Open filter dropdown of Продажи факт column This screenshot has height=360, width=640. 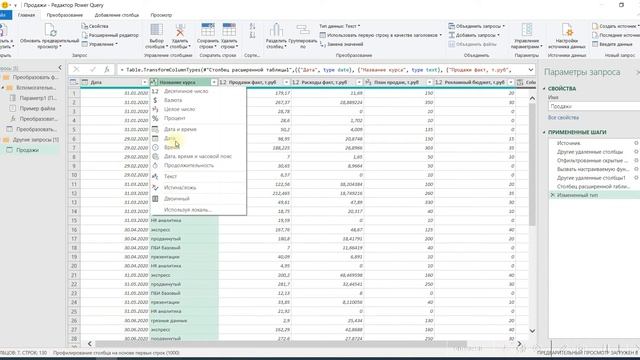click(287, 82)
